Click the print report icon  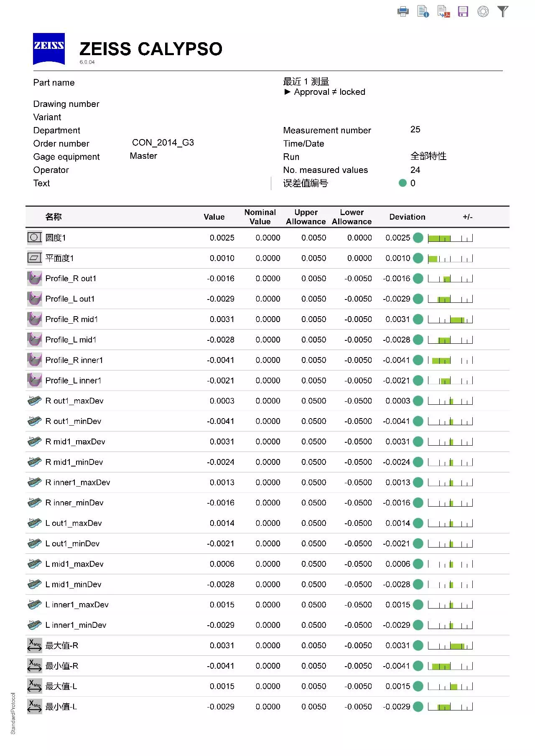pos(403,12)
